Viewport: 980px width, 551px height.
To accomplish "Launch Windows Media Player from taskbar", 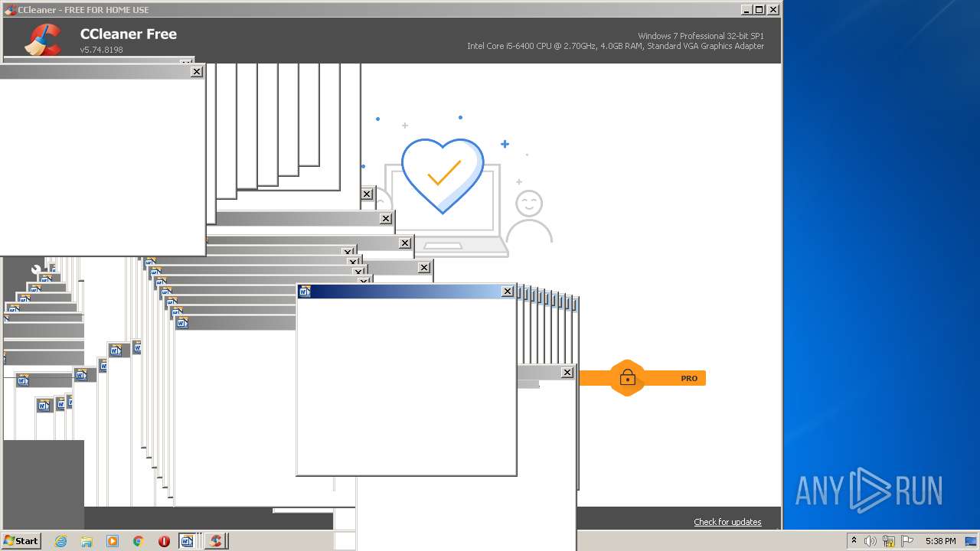I will (x=113, y=541).
